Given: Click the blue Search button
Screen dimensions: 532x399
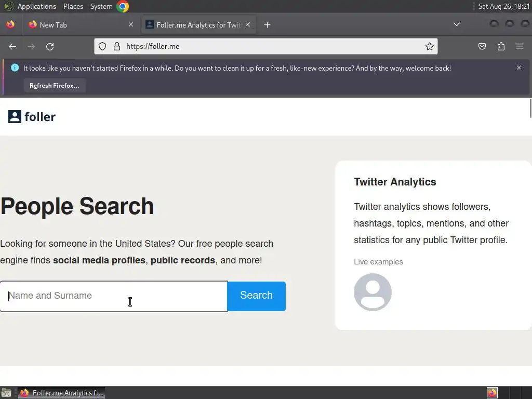Looking at the screenshot, I should (257, 296).
